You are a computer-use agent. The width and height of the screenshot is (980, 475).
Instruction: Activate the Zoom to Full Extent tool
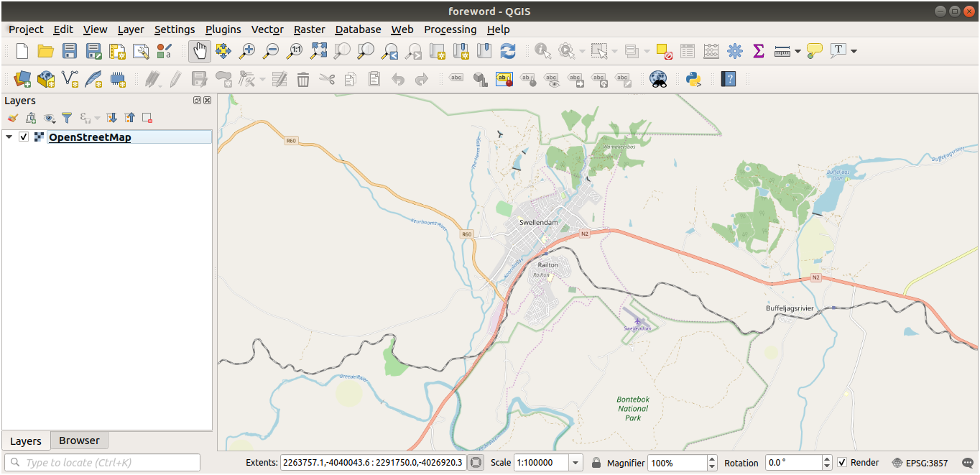pos(318,51)
